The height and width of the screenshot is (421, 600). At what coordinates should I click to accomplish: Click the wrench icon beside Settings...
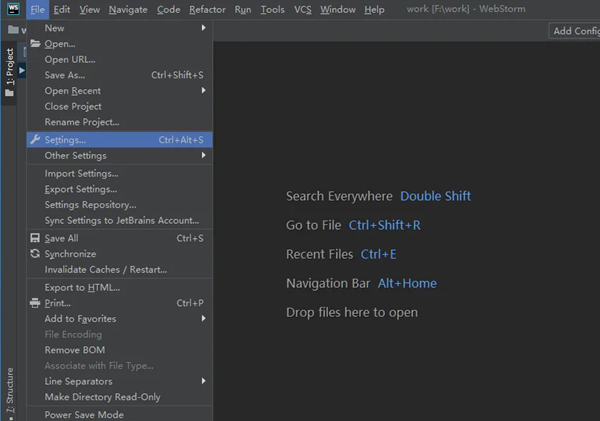36,140
